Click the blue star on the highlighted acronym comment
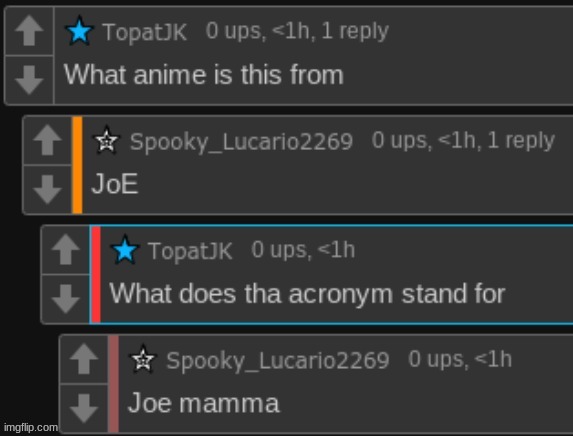The height and width of the screenshot is (436, 573). click(125, 250)
